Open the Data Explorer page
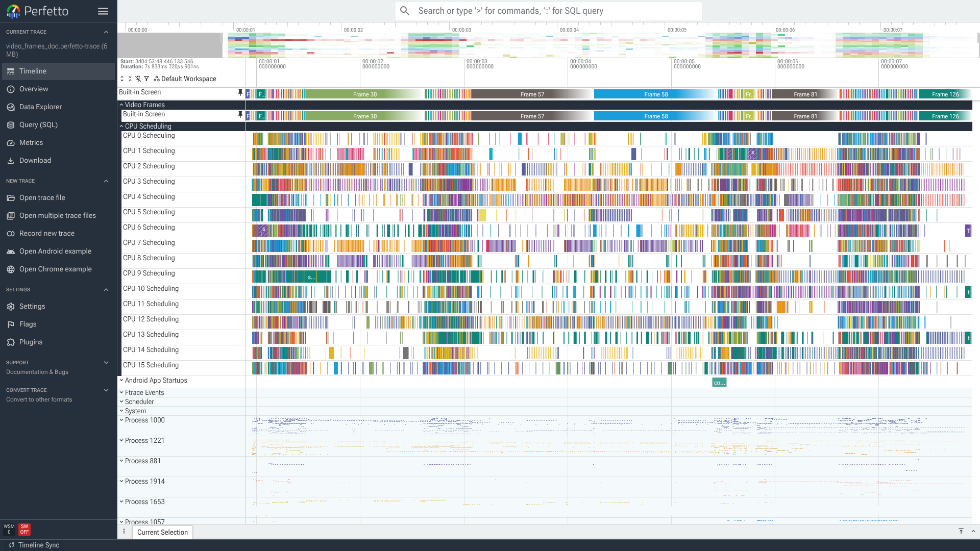Screen dimensions: 980x551 [58, 107]
